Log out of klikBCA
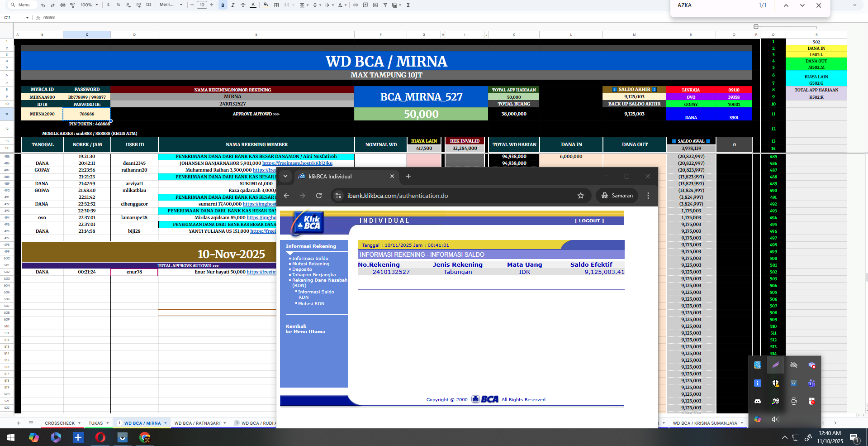The image size is (868, 446). click(589, 221)
